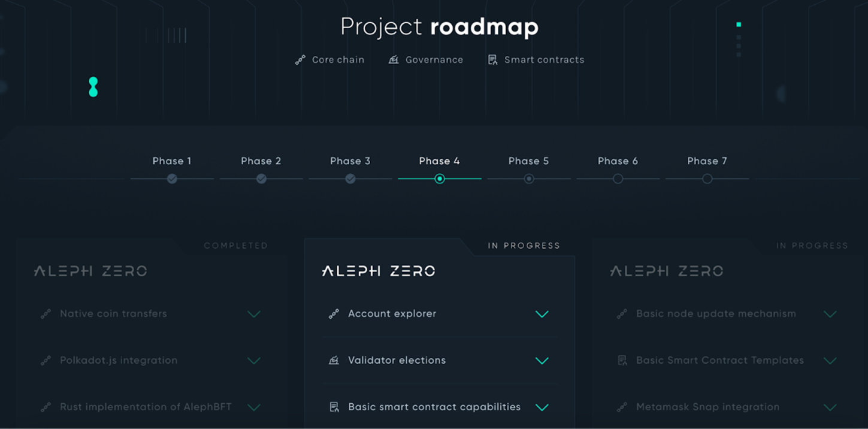Click the teal top page-indicator dot
Screen dimensions: 868x429
coord(739,25)
